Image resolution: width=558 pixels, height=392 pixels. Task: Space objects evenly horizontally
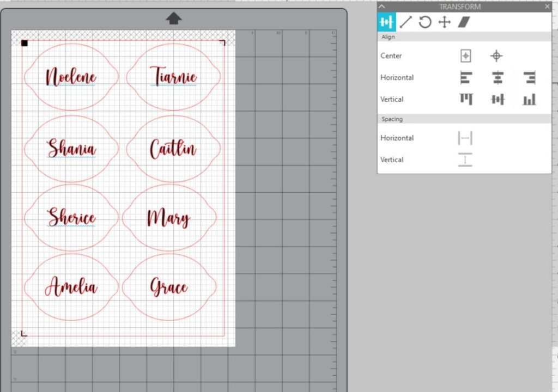(x=465, y=138)
